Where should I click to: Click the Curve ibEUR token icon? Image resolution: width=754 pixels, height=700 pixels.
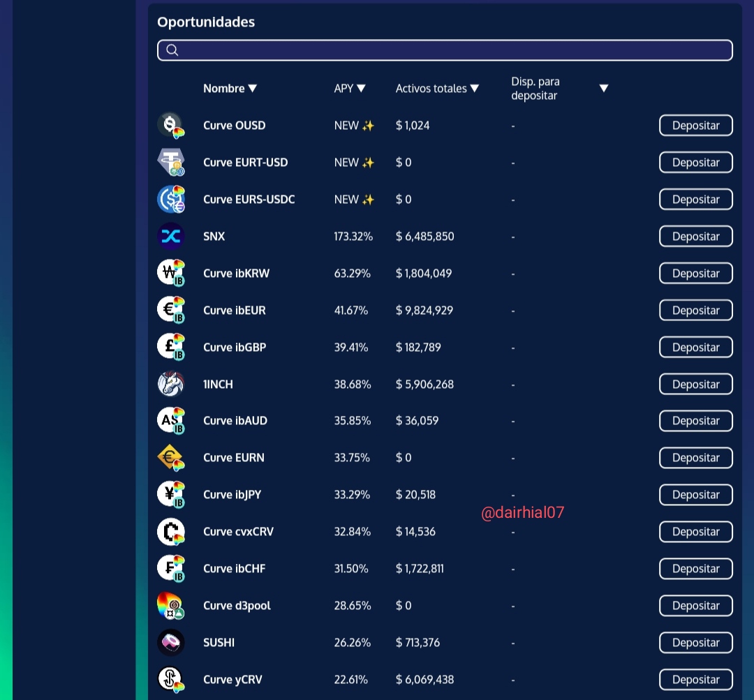coord(171,310)
